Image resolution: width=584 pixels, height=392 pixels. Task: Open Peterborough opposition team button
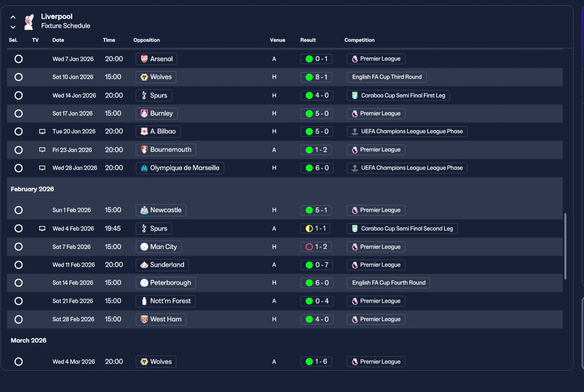(x=166, y=283)
